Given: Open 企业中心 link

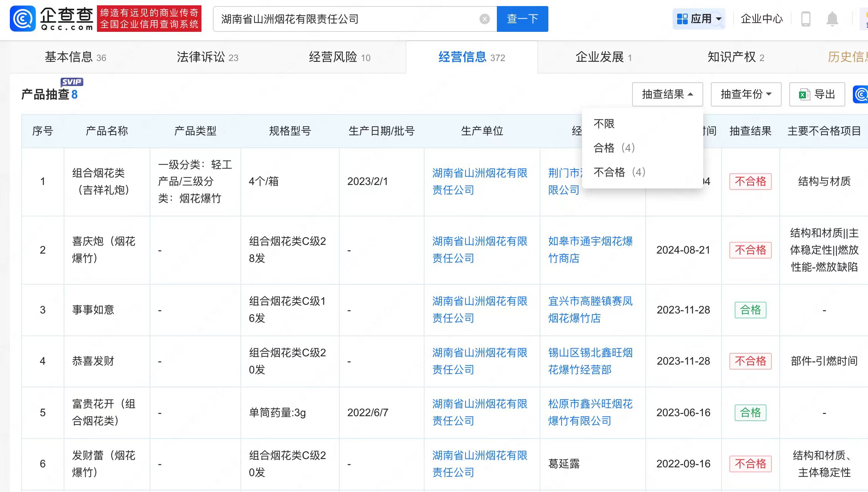Looking at the screenshot, I should pos(762,19).
